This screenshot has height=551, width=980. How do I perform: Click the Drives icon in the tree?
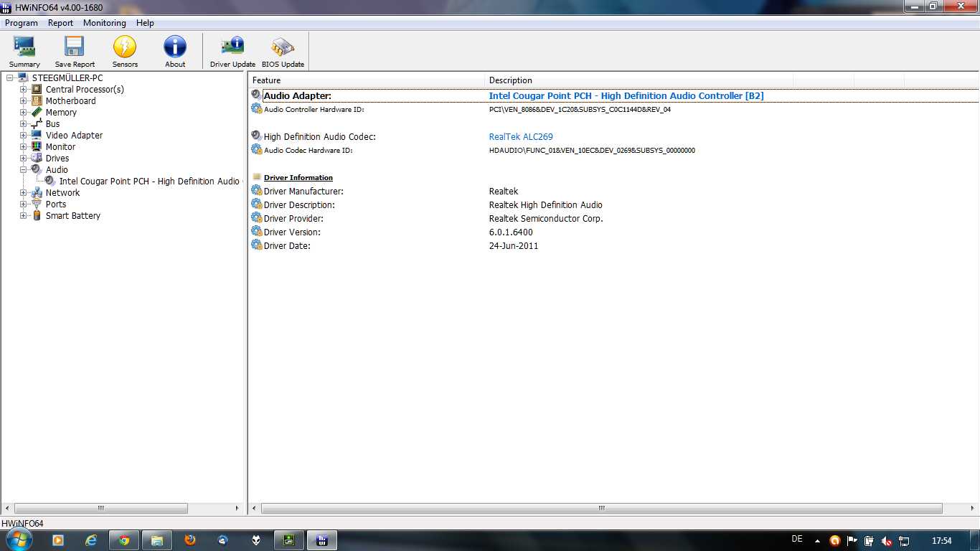(37, 158)
